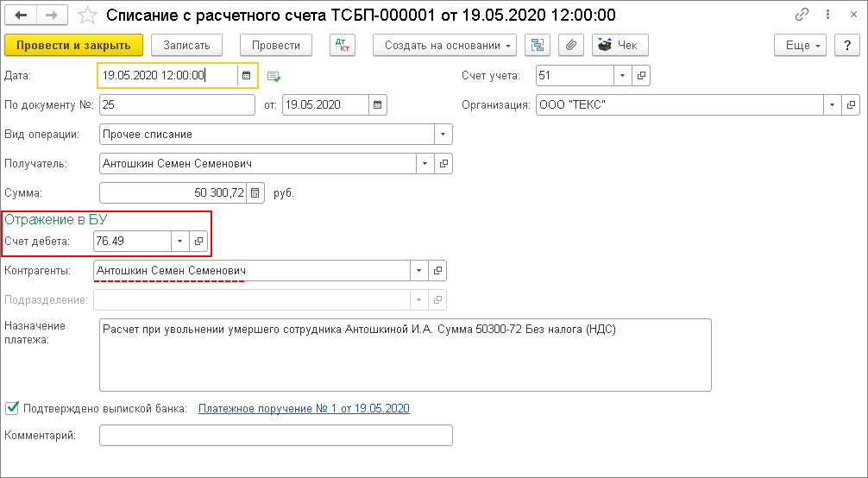Open help with the ? button
Image resolution: width=868 pixels, height=478 pixels.
[x=847, y=46]
